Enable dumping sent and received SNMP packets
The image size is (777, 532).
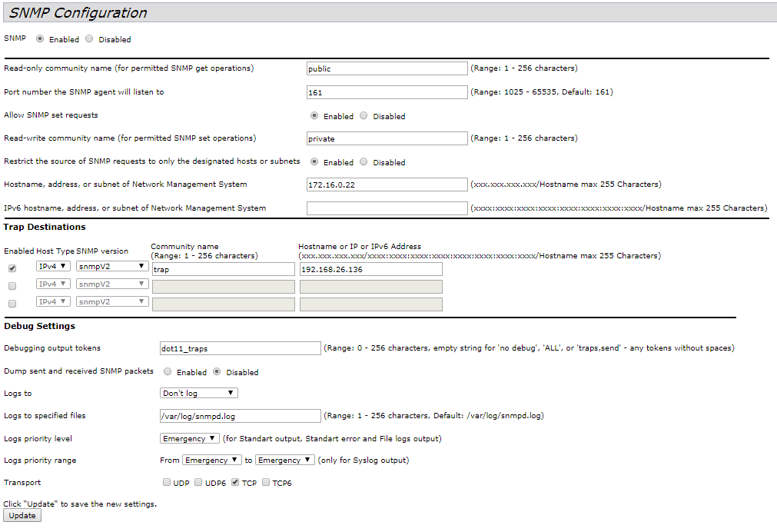[x=168, y=371]
